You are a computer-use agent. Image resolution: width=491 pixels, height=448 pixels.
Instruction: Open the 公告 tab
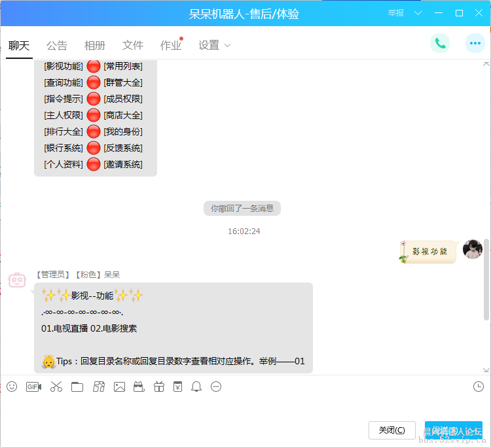57,46
